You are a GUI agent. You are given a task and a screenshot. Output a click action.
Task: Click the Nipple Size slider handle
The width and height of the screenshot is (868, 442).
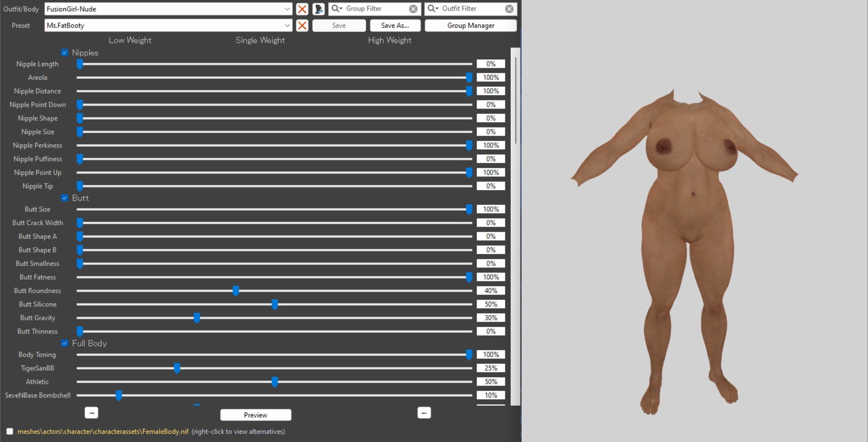tap(80, 132)
